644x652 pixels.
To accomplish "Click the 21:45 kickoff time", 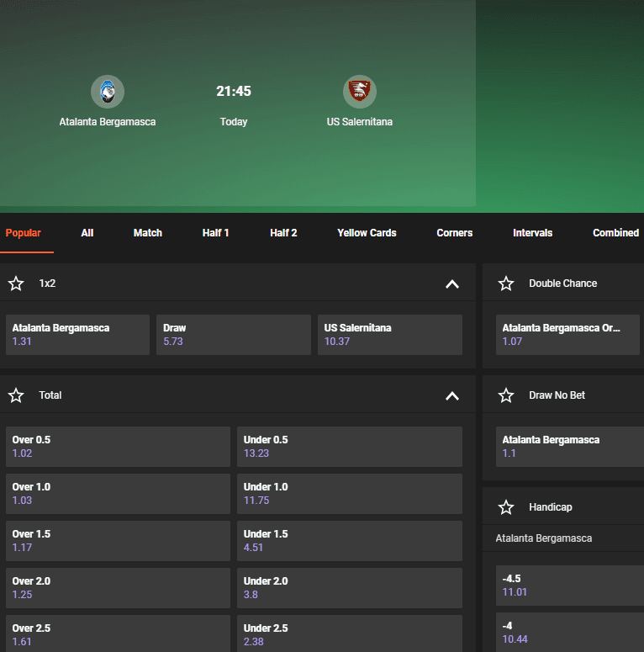I will tap(234, 91).
